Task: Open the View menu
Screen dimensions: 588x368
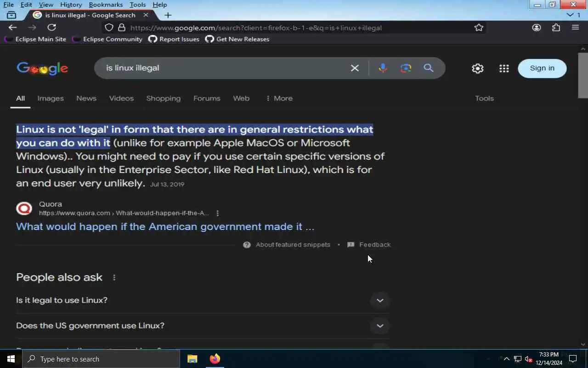Action: (46, 5)
